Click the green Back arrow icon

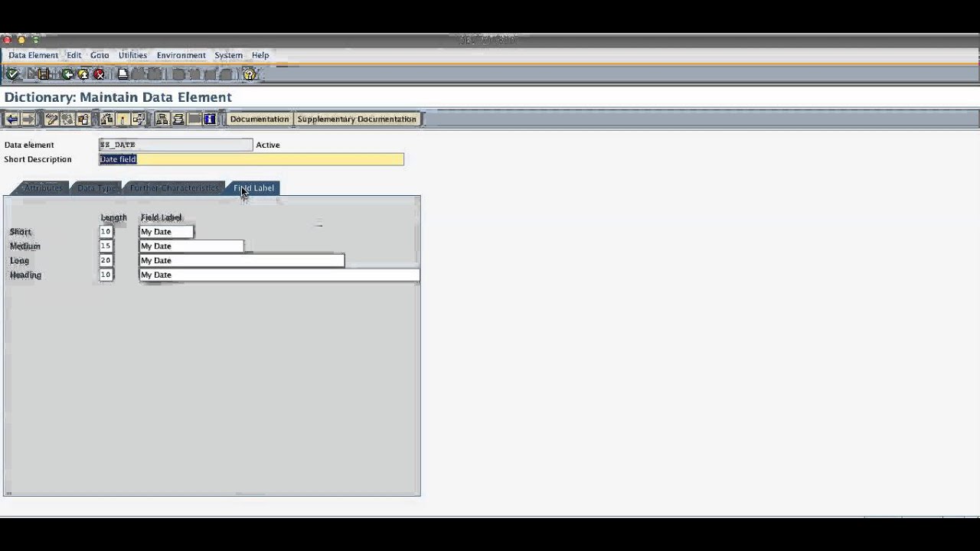coord(67,74)
